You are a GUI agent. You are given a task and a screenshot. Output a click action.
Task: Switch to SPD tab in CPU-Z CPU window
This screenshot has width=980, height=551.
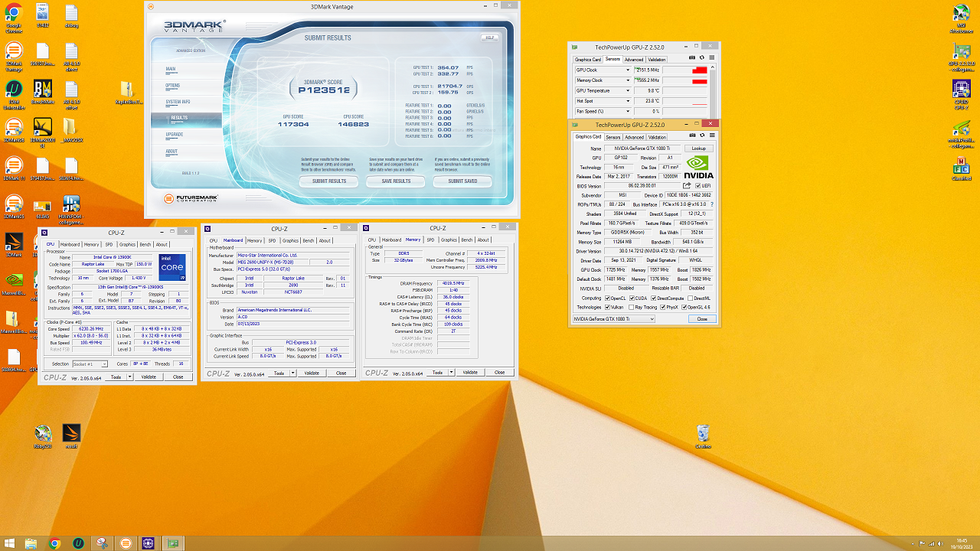109,244
